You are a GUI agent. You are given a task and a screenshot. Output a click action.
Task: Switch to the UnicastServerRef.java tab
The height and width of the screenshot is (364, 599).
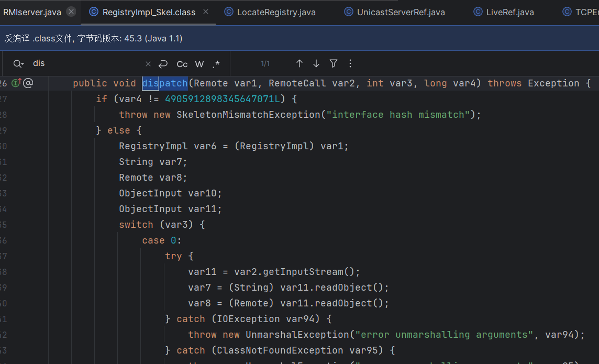pyautogui.click(x=400, y=12)
